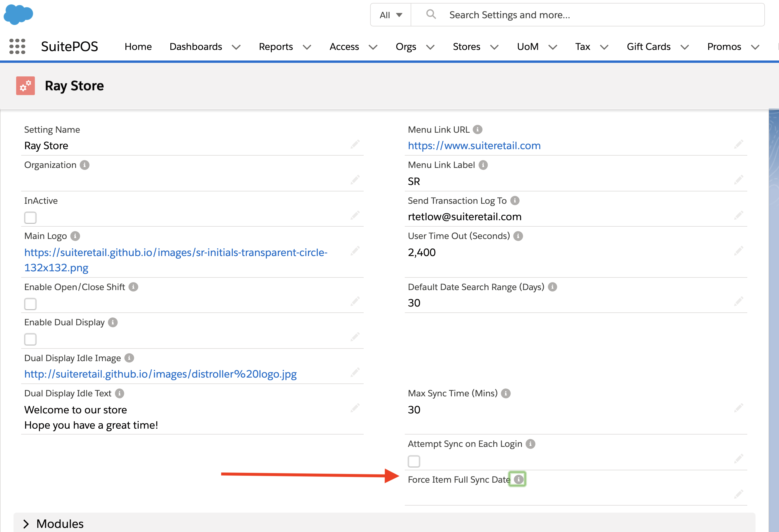779x532 pixels.
Task: Open the Dual Display Idle Image link
Action: (x=160, y=374)
